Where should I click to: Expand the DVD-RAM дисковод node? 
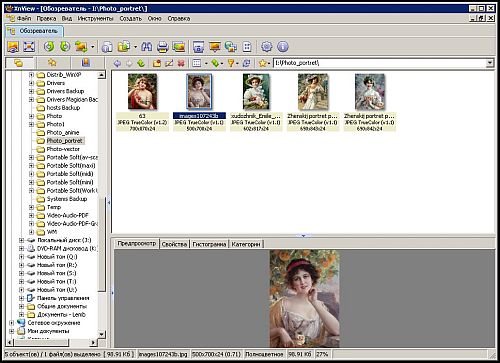point(21,248)
